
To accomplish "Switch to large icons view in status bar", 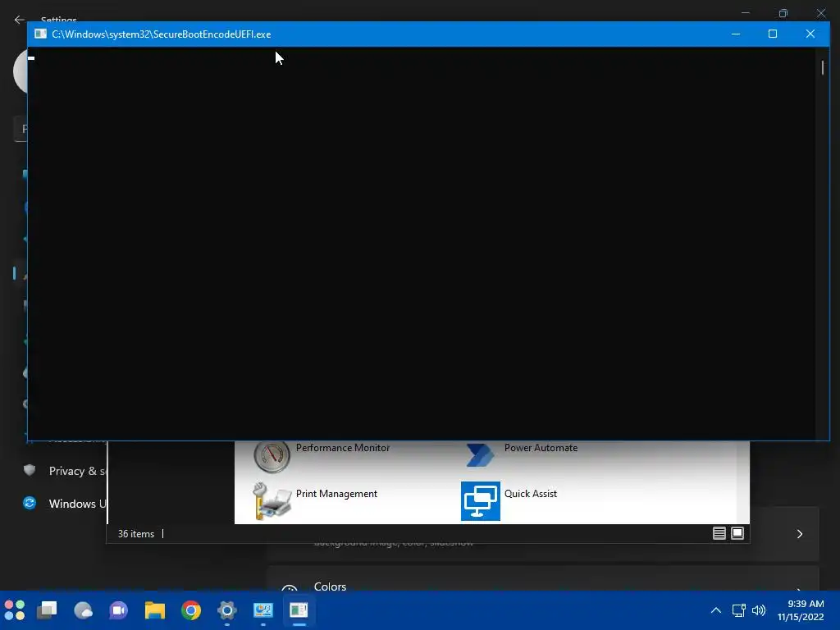I will [737, 533].
